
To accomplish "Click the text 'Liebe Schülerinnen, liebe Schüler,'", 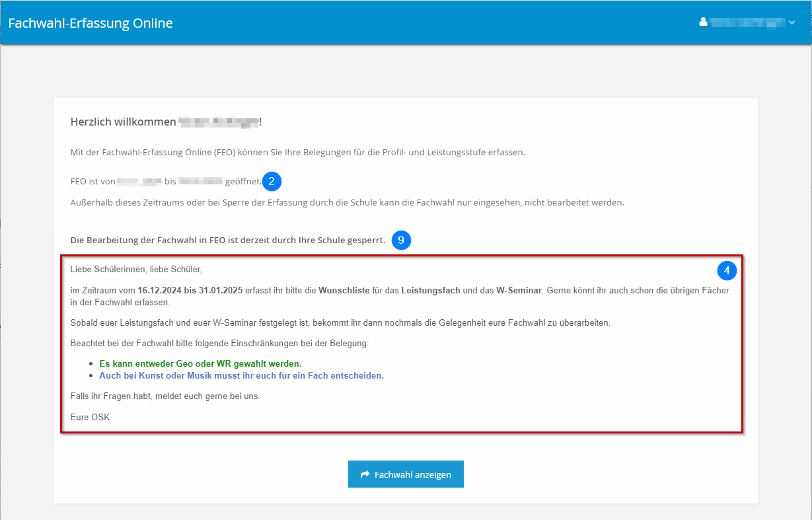I will [136, 270].
